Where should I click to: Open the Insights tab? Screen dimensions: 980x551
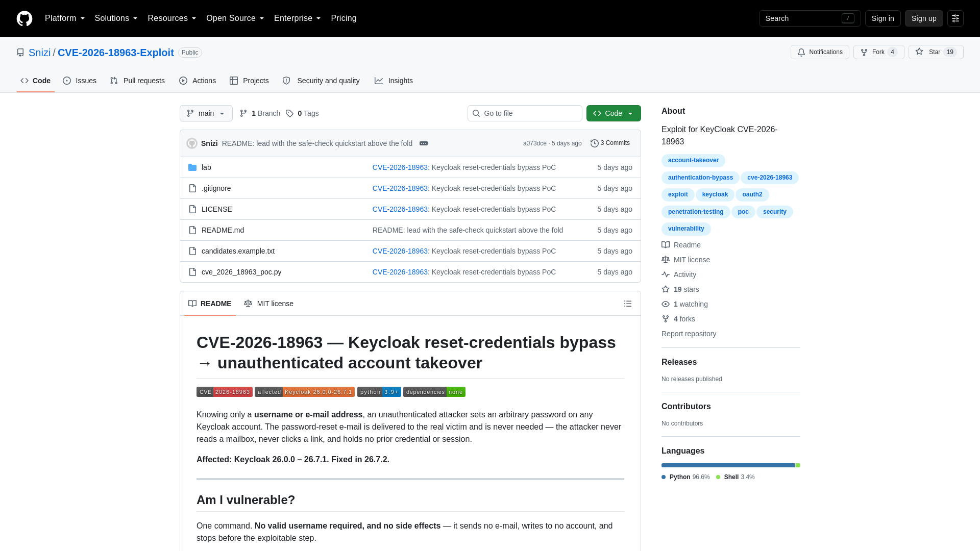(394, 81)
